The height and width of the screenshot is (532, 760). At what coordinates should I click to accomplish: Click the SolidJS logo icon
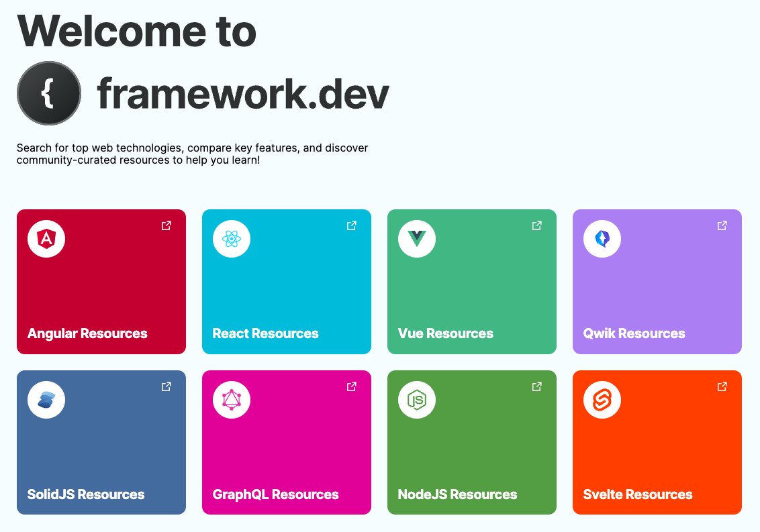46,400
